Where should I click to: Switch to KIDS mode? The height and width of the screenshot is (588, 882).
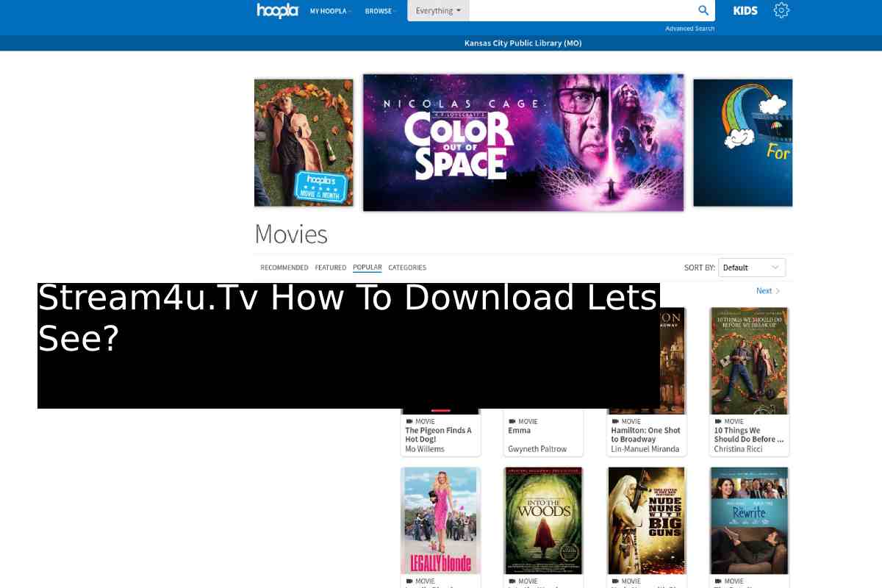click(745, 11)
